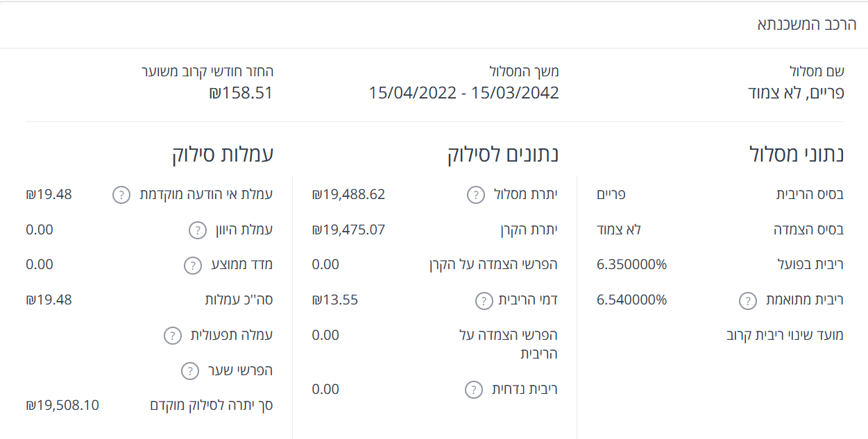Click the הרכב המשכנתא panel title

tap(806, 25)
